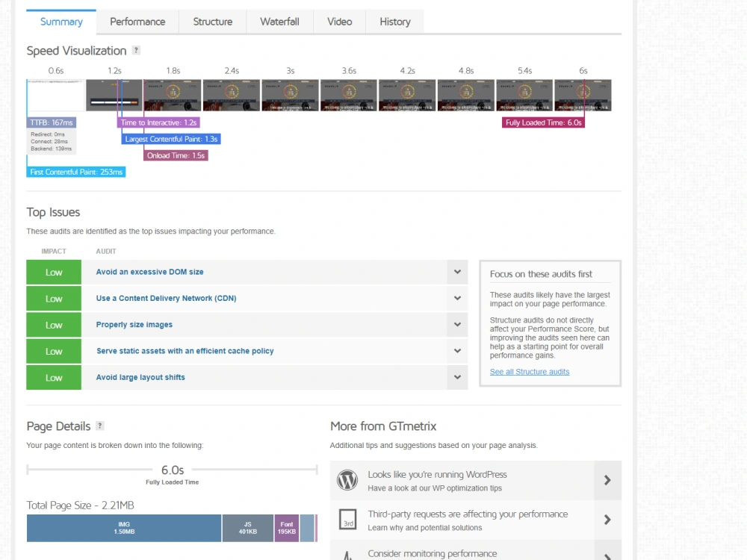This screenshot has width=747, height=560.
Task: Click Onload Time: 1.5s marker
Action: pos(176,155)
